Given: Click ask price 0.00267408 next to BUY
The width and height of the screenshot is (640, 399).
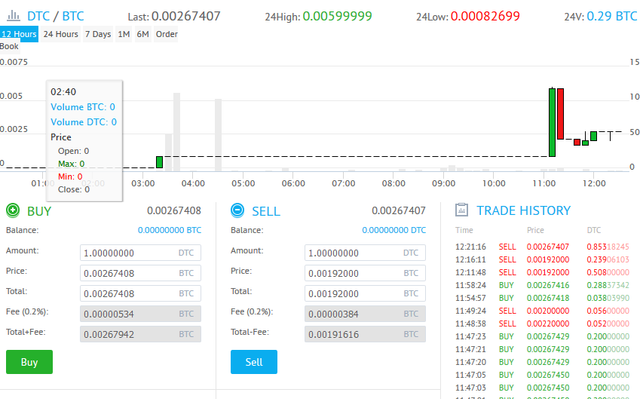Looking at the screenshot, I should pyautogui.click(x=174, y=211).
